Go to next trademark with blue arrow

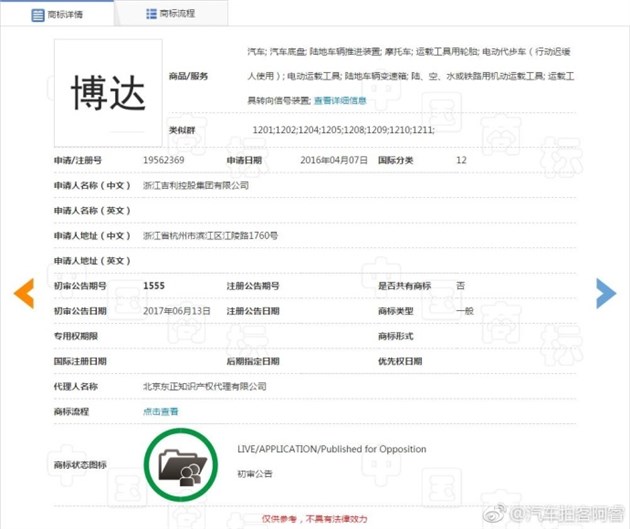point(606,293)
